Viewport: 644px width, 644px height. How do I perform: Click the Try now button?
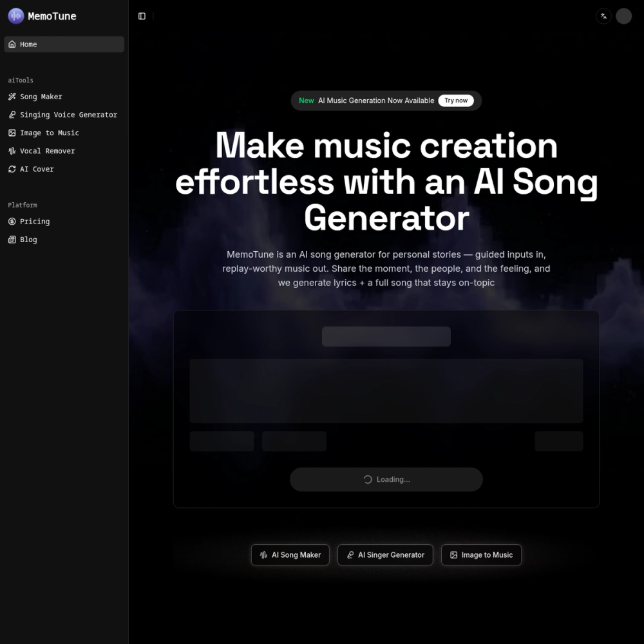click(x=455, y=100)
